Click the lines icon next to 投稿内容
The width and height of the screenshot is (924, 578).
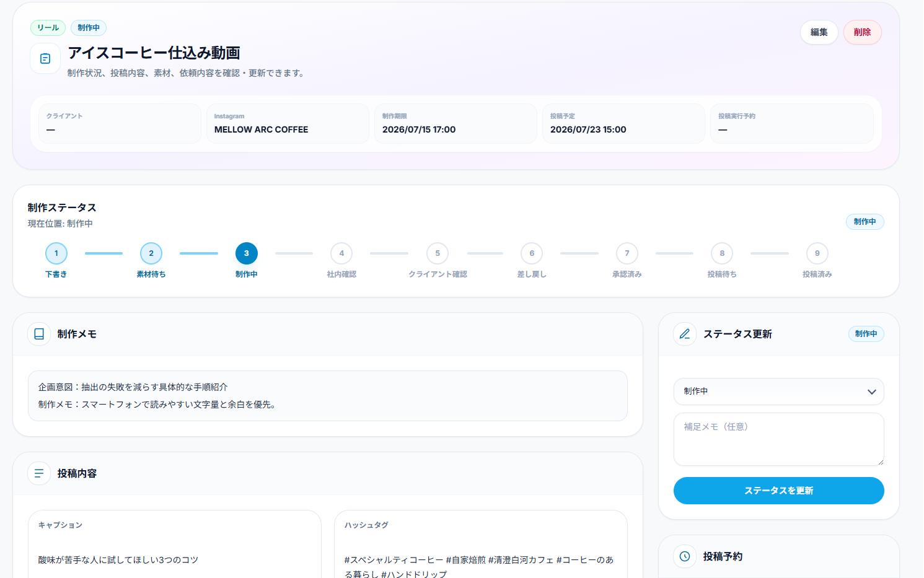[39, 473]
